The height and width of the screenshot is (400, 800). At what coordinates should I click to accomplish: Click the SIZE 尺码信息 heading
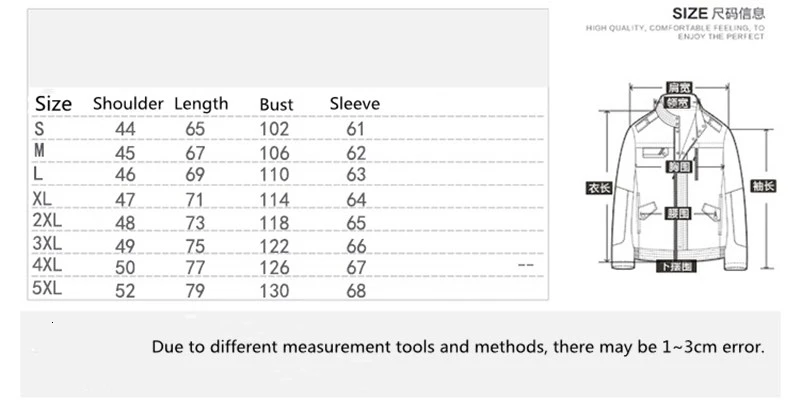(x=718, y=13)
